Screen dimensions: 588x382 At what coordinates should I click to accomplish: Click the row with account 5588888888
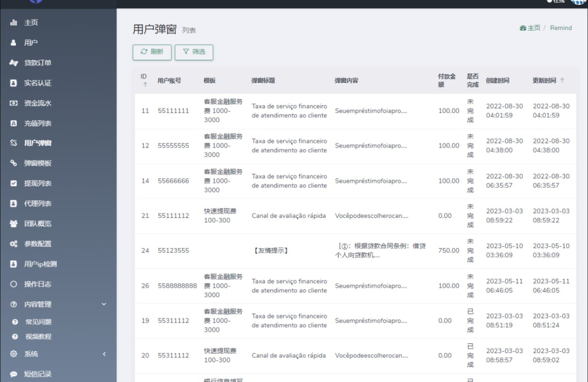(x=177, y=286)
